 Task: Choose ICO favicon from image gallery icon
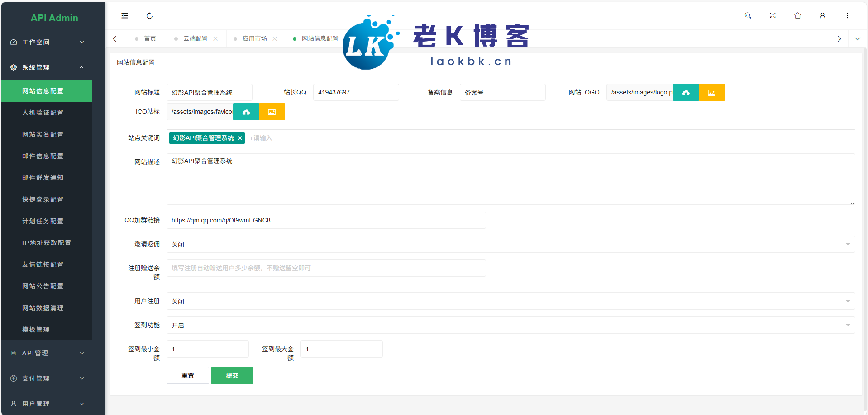tap(272, 112)
